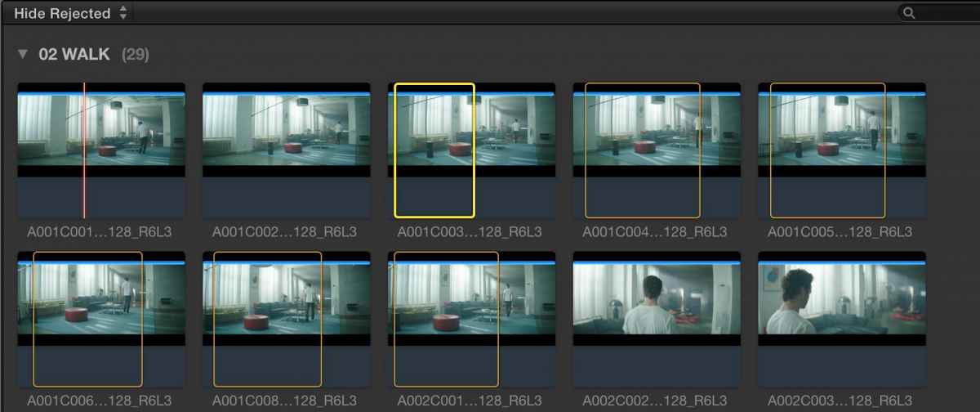This screenshot has width=980, height=412.
Task: Select clip thumbnail A001C008
Action: [286, 319]
